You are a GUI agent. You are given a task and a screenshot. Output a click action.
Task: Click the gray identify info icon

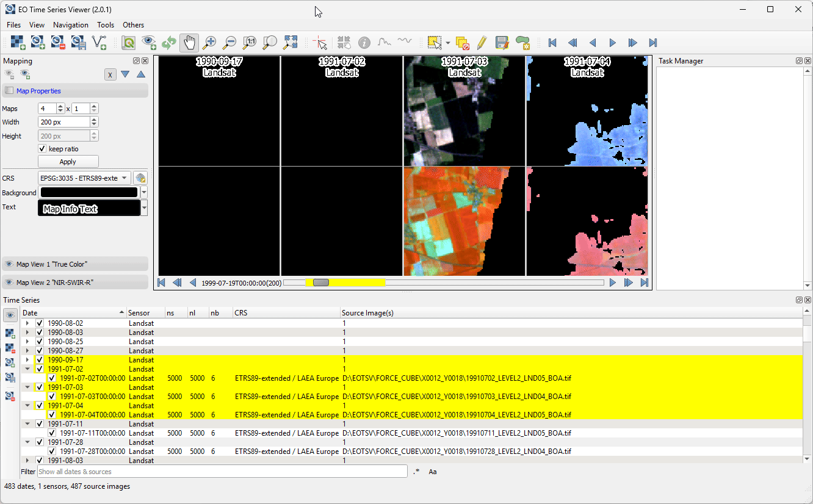click(364, 42)
